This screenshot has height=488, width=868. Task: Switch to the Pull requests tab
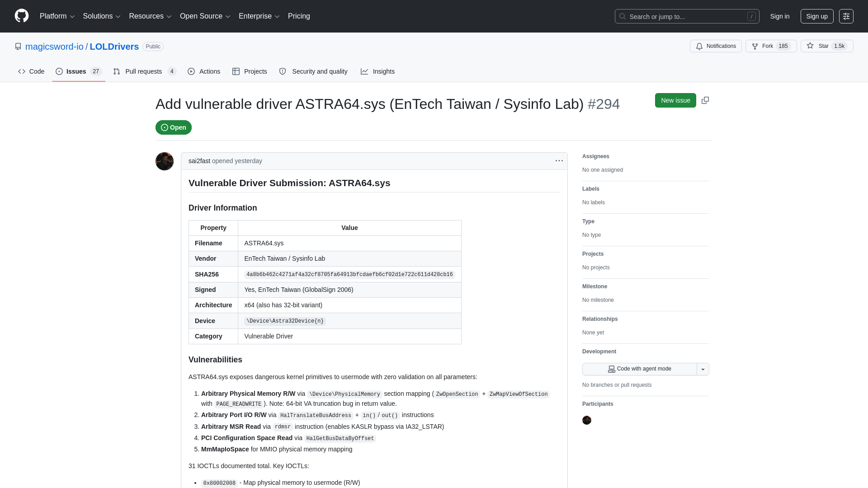[143, 71]
